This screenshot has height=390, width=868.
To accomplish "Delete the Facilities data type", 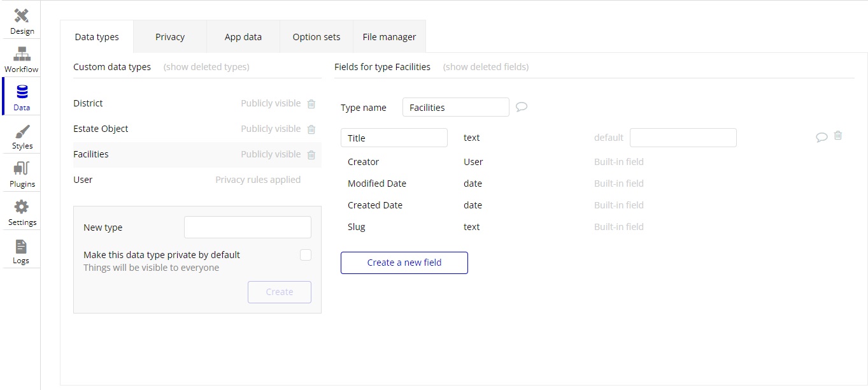I will [311, 155].
